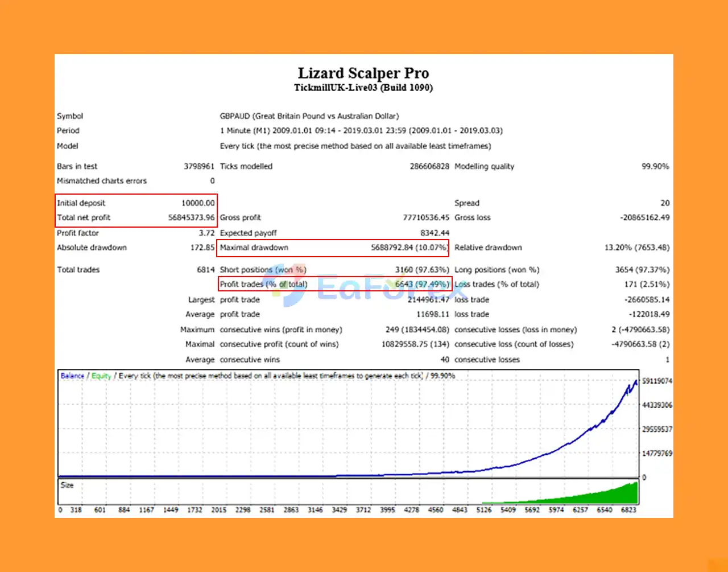Select the Gross loss value

[644, 217]
